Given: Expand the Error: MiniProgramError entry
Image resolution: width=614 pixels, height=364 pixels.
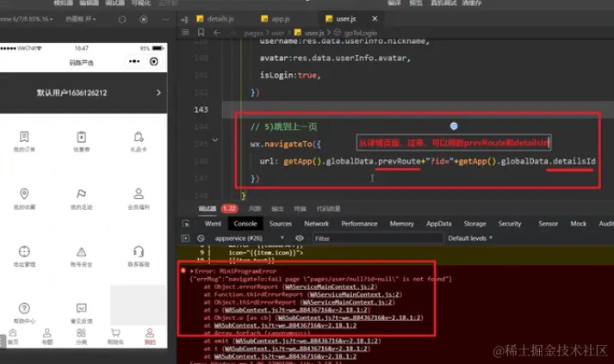Looking at the screenshot, I should click(x=192, y=271).
